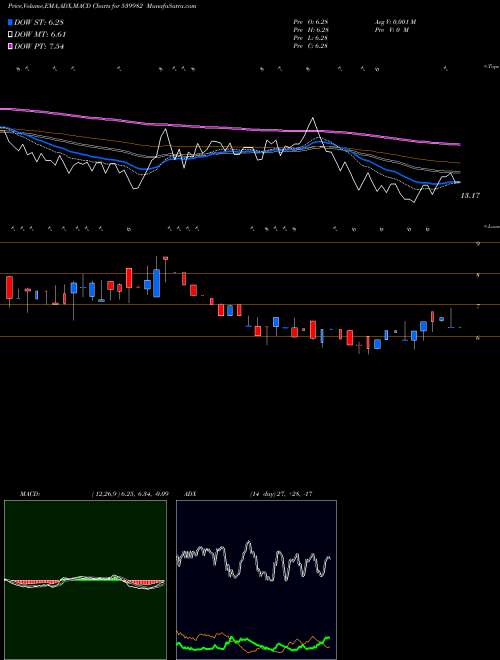The height and width of the screenshot is (660, 500).
Task: Click the ADX panel label
Action: tap(191, 493)
